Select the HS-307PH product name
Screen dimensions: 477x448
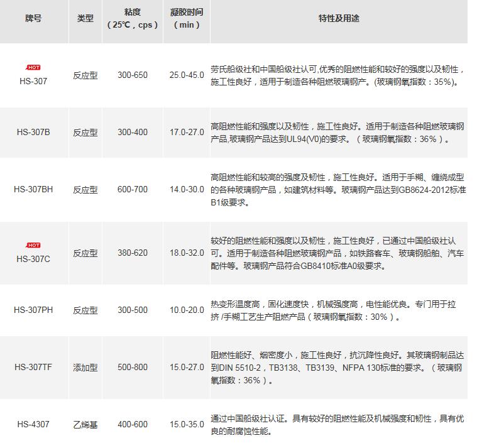coord(34,310)
